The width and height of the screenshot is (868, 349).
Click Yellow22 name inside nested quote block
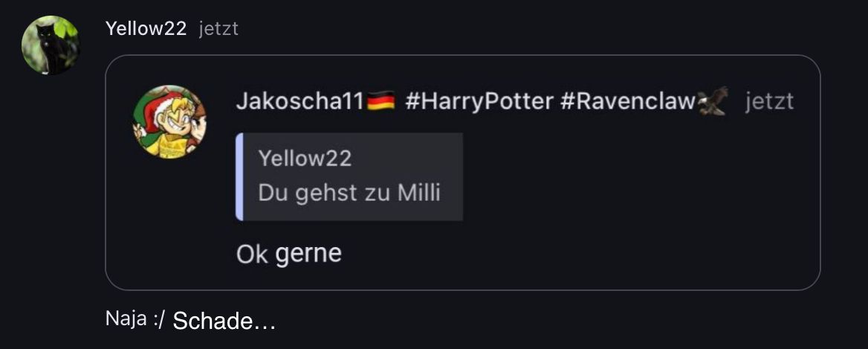[x=305, y=159]
